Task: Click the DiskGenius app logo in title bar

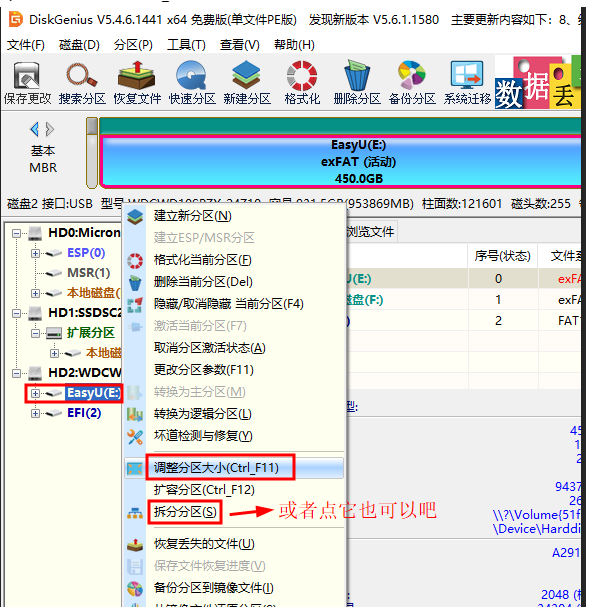Action: pos(16,19)
